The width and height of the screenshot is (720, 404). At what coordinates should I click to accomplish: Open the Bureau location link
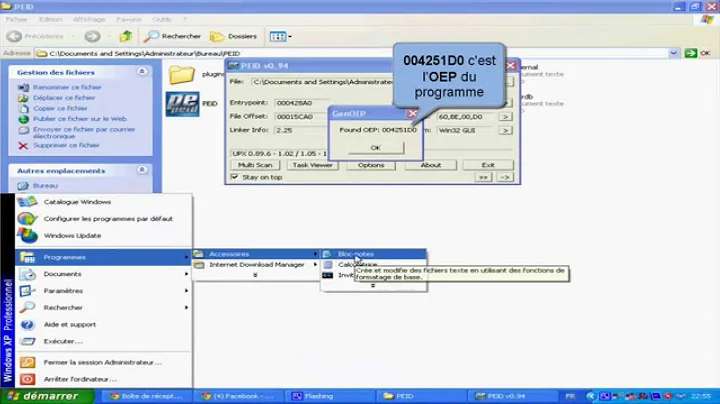(45, 186)
